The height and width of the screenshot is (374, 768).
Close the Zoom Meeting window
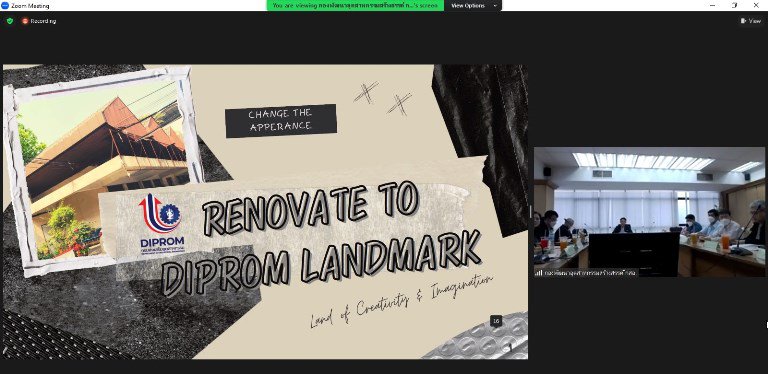(x=757, y=5)
